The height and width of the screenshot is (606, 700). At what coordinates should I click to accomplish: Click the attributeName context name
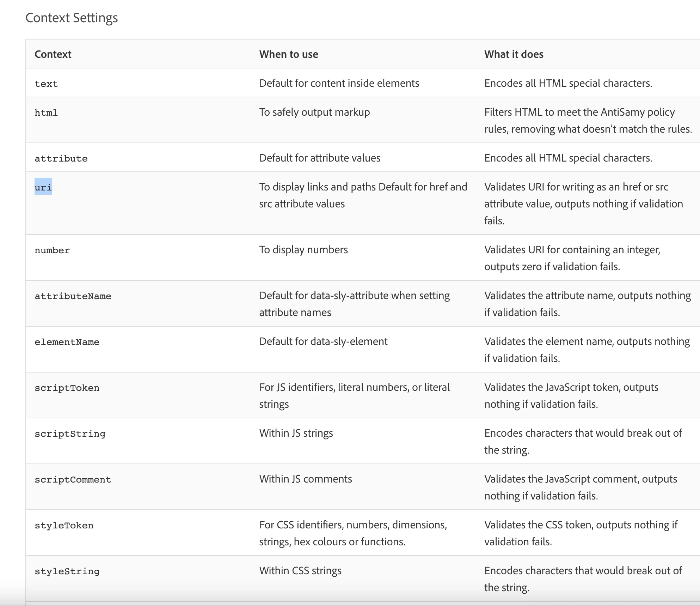pyautogui.click(x=73, y=296)
